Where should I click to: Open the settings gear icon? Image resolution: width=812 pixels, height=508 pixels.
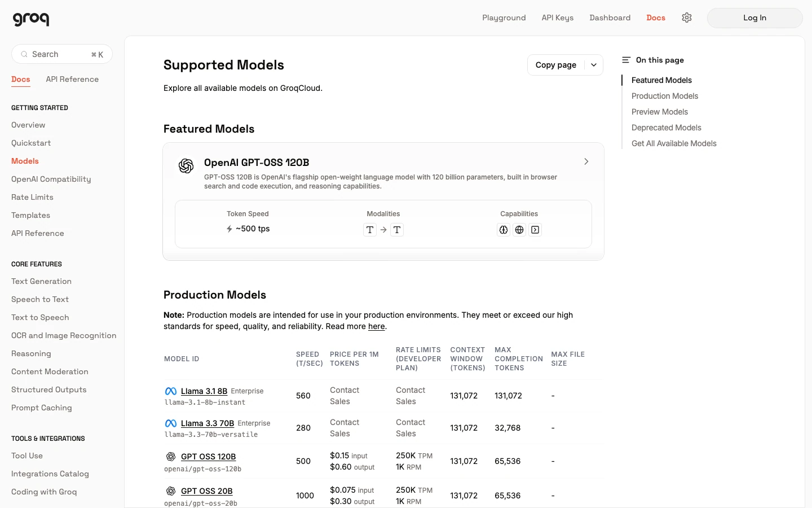(x=686, y=17)
